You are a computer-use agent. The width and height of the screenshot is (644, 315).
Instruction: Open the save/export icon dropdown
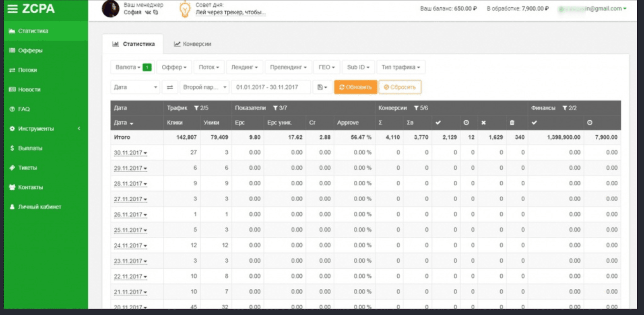322,87
